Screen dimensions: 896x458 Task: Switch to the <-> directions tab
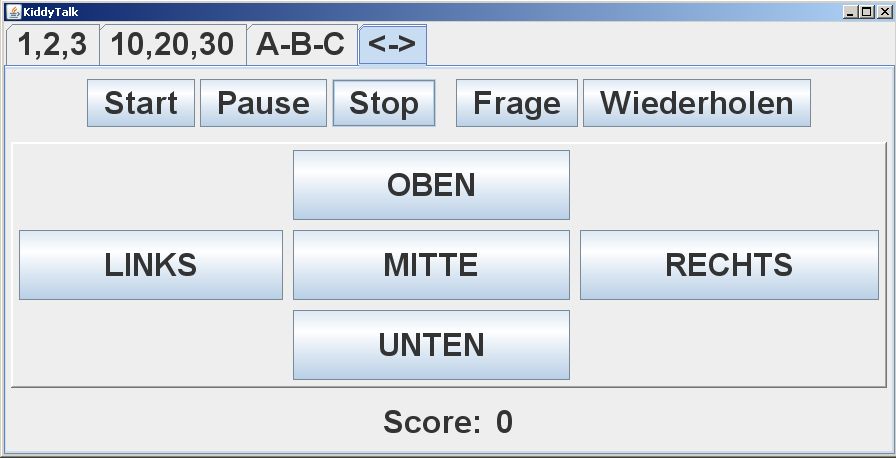click(392, 45)
